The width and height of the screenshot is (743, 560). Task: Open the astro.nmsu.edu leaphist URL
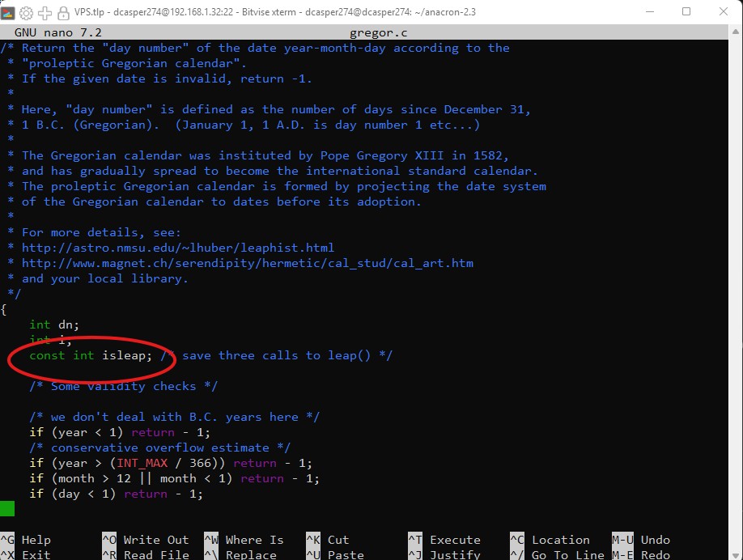coord(177,248)
